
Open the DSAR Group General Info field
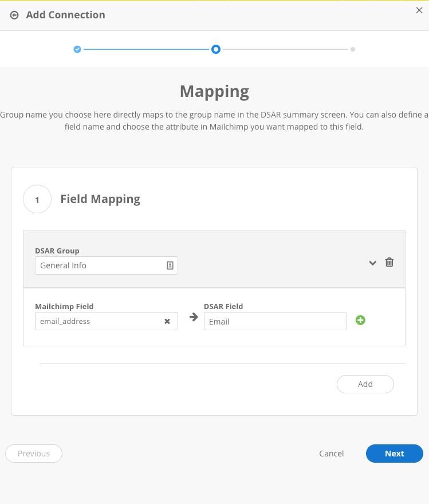pyautogui.click(x=100, y=265)
